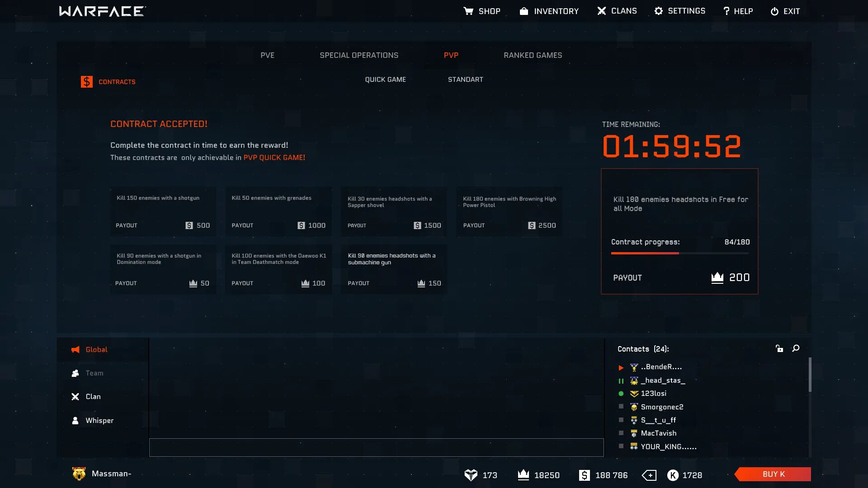The image size is (868, 488).
Task: Select the Whisper chat channel
Action: [x=99, y=421]
